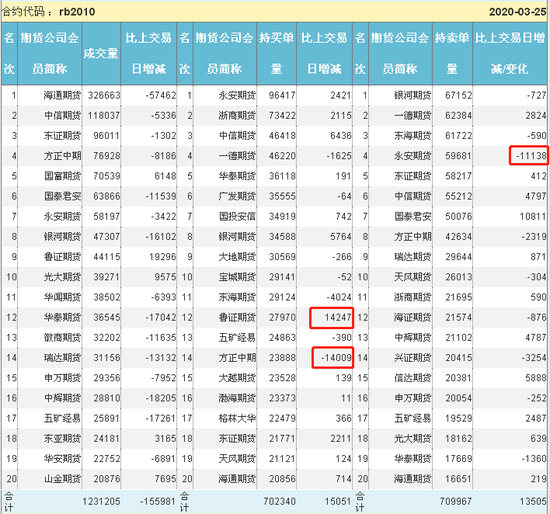The image size is (550, 514).
Task: Click the 宝城期货 company name
Action: pos(237,277)
